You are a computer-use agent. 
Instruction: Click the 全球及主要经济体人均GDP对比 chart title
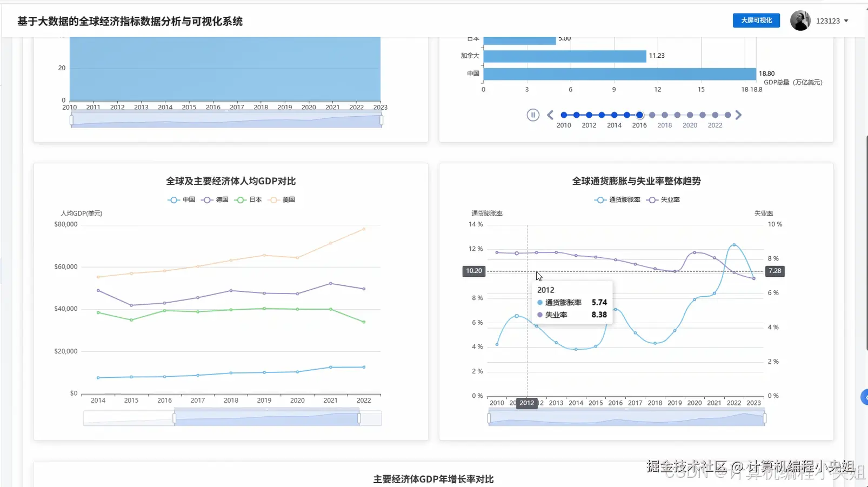(x=231, y=181)
